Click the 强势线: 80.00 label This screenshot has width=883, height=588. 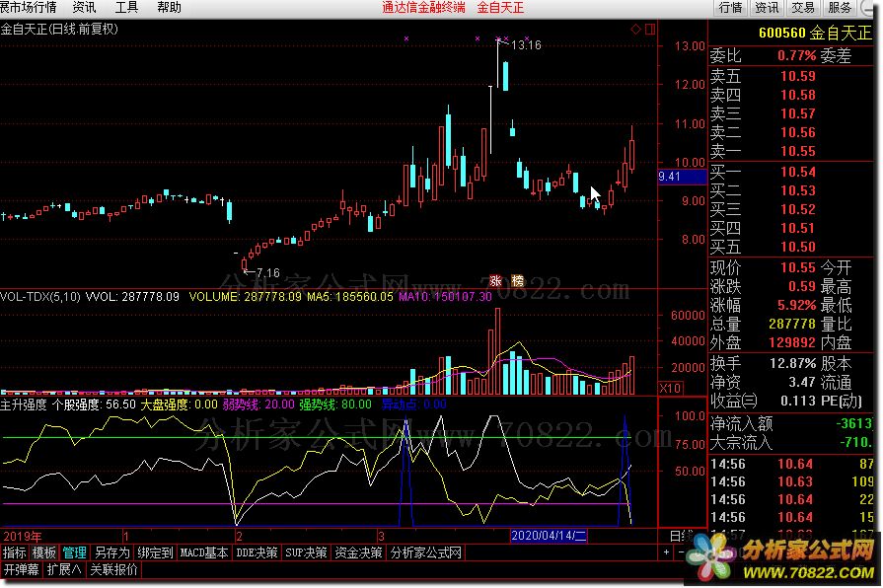click(x=335, y=404)
